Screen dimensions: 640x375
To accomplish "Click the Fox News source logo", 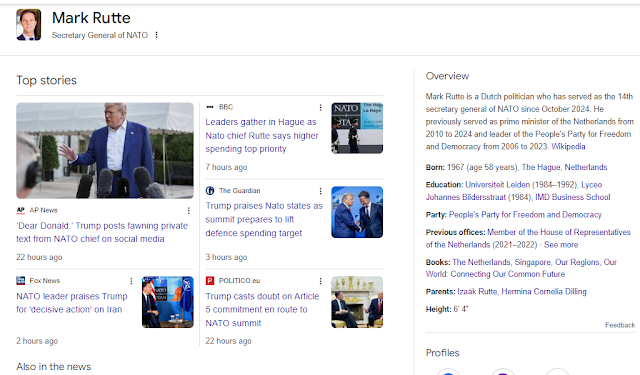I will click(x=20, y=281).
